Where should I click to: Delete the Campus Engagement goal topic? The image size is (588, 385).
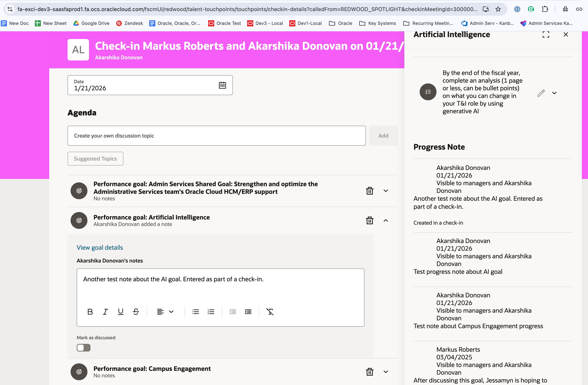[x=370, y=372]
